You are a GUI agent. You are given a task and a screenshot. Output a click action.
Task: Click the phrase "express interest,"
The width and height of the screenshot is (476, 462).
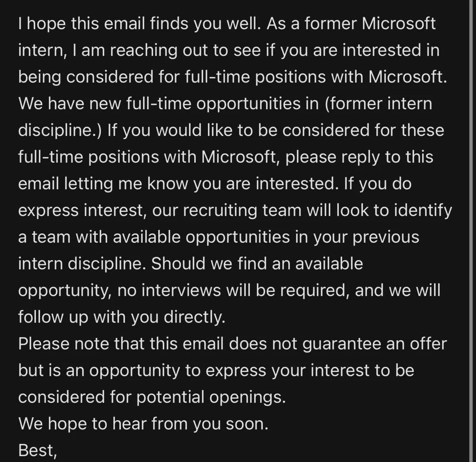click(x=81, y=210)
